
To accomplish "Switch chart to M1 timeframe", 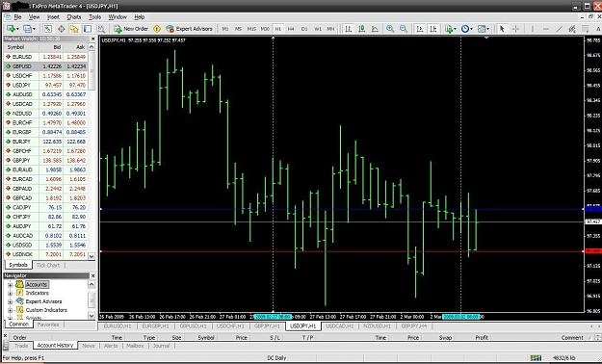I will [225, 29].
